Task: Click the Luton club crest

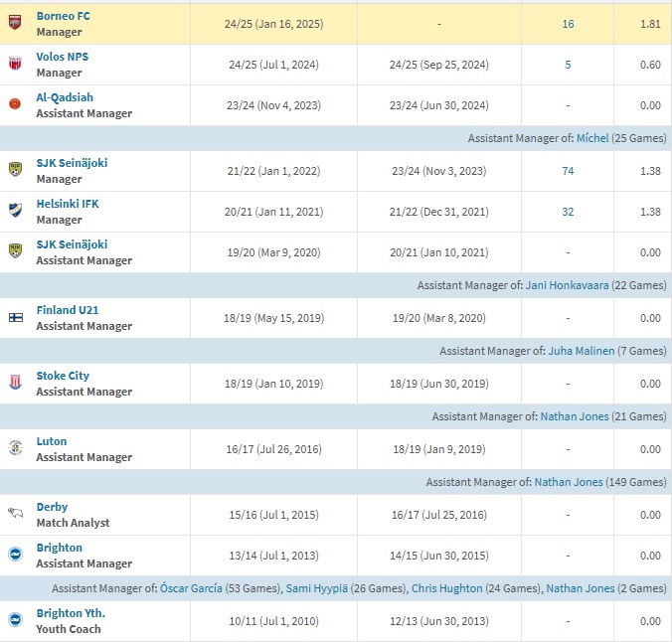Action: 15,449
